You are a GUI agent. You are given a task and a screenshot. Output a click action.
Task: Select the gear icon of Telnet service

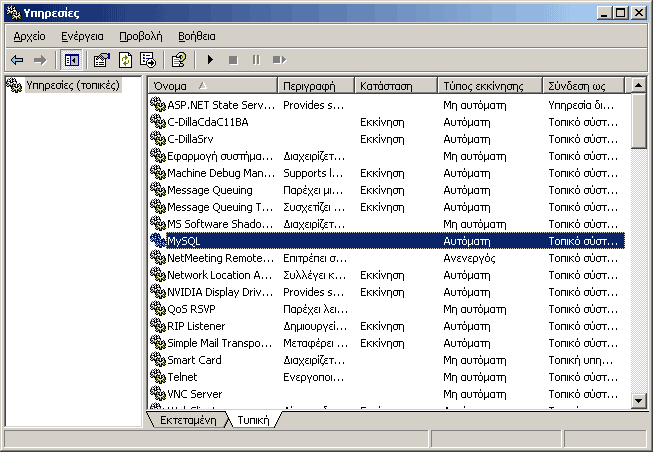coord(158,377)
